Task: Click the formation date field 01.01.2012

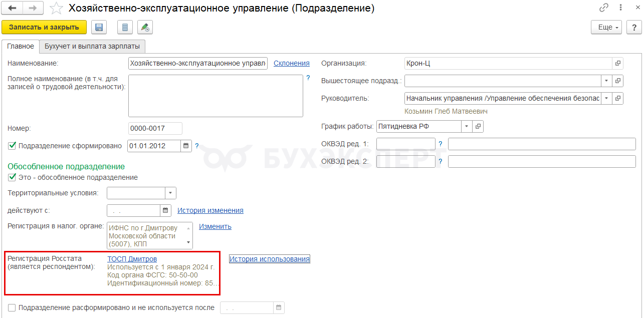Action: [154, 146]
